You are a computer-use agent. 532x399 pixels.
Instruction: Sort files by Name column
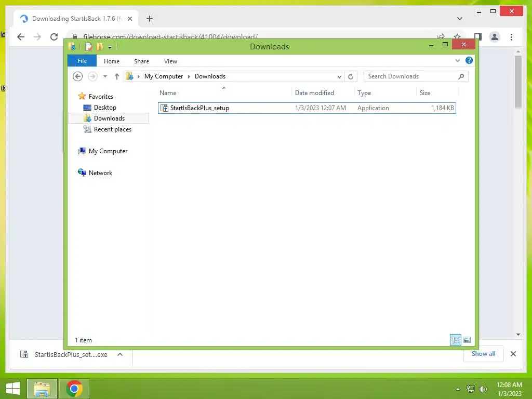pos(224,92)
